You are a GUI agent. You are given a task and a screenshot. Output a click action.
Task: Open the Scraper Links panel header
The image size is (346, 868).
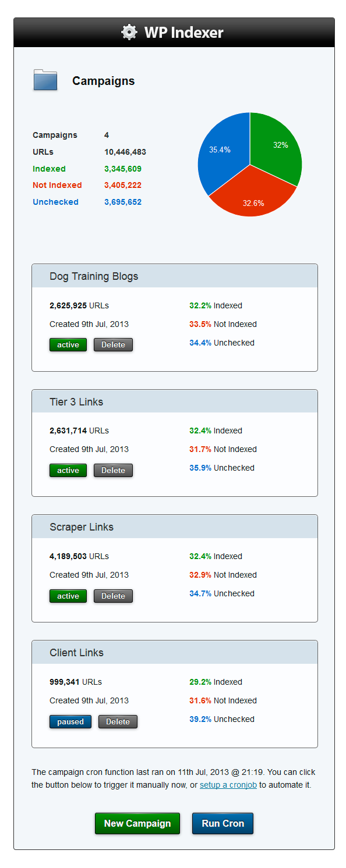[175, 527]
